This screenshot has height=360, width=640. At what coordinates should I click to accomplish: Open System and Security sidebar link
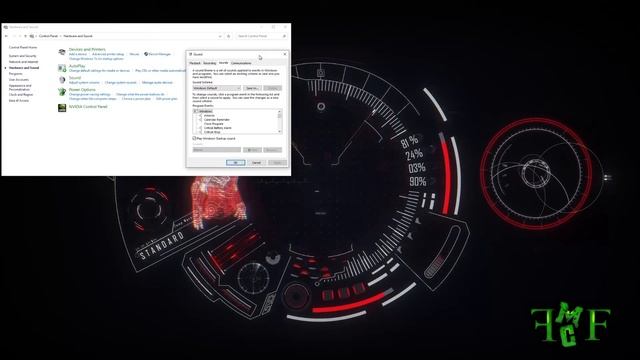point(22,56)
